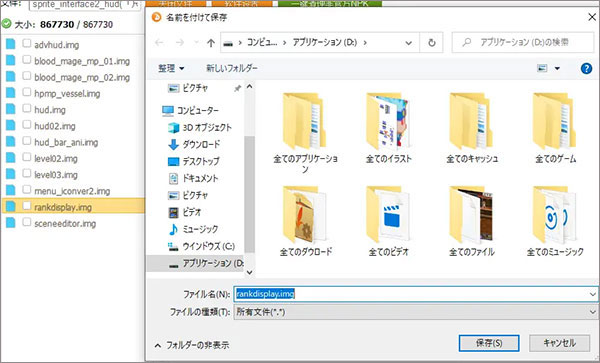Expand the ファイル名 combo box dropdown
Image resolution: width=600 pixels, height=363 pixels.
(x=592, y=294)
